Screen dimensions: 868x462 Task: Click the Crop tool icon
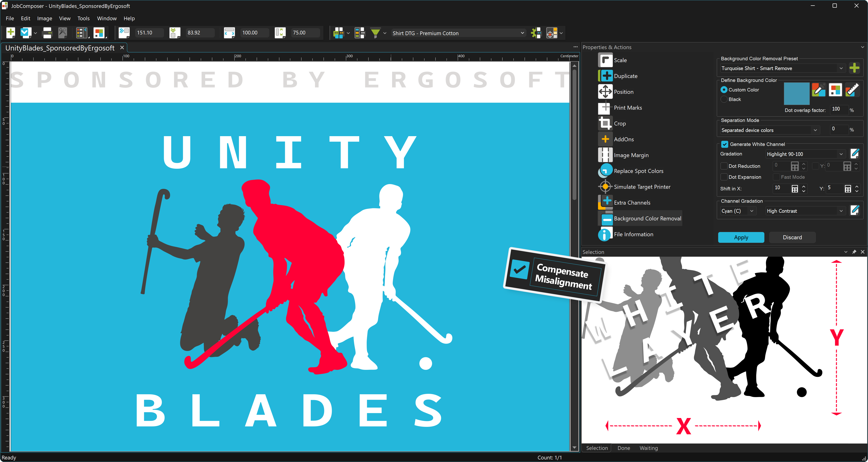click(605, 123)
